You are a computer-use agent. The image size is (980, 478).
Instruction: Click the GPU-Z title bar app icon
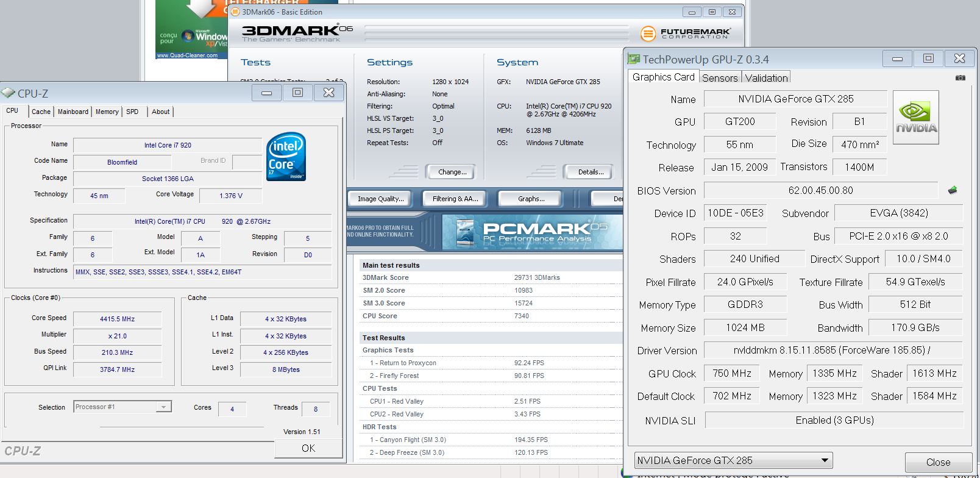634,59
